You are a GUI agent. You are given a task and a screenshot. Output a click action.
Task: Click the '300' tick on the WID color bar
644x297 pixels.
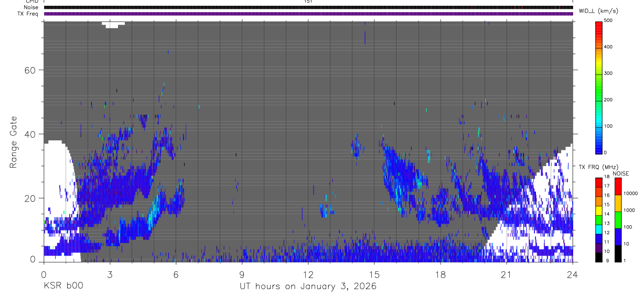tap(608, 73)
